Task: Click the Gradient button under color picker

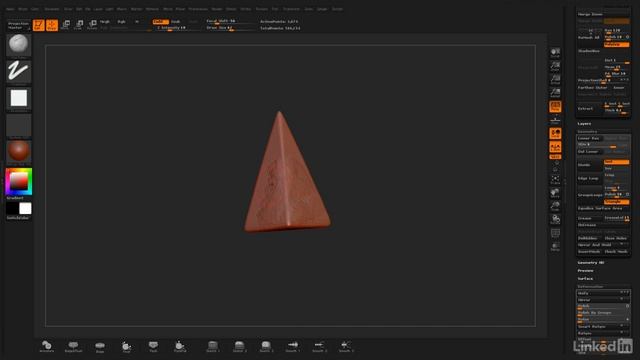Action: click(15, 198)
